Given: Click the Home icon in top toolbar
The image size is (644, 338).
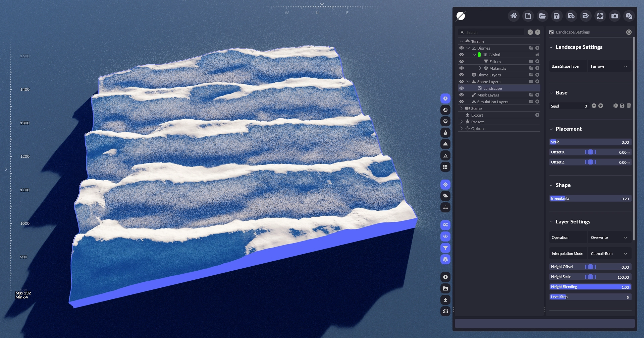Looking at the screenshot, I should [x=514, y=16].
